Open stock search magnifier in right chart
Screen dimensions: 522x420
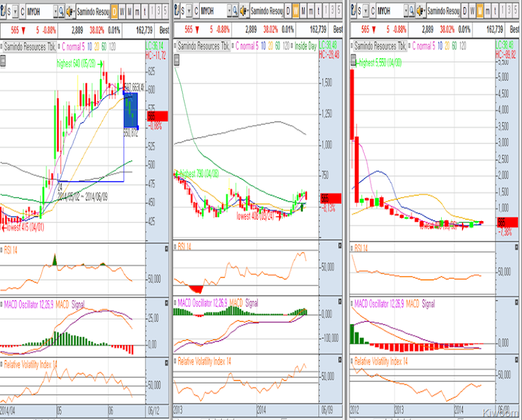coord(412,11)
